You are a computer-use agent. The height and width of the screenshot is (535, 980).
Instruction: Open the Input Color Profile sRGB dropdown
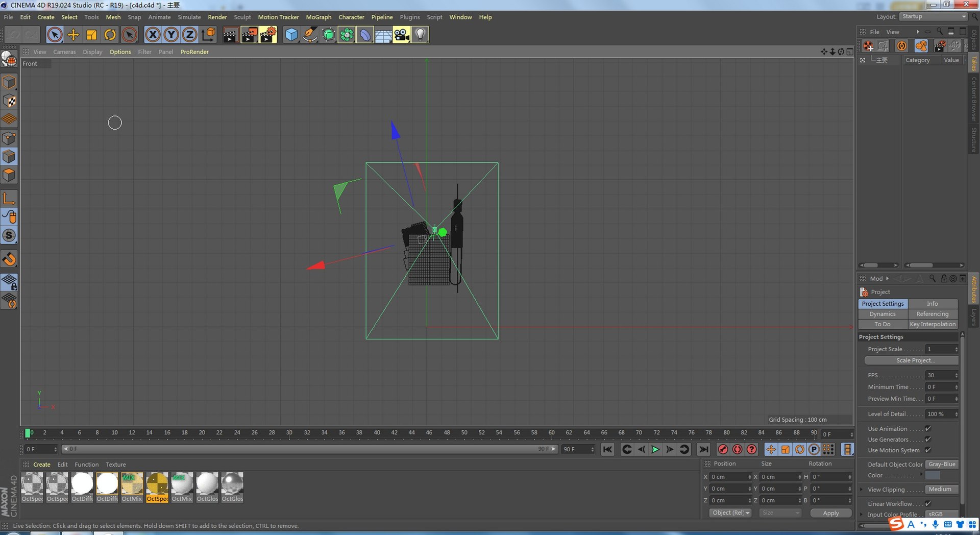tap(942, 514)
